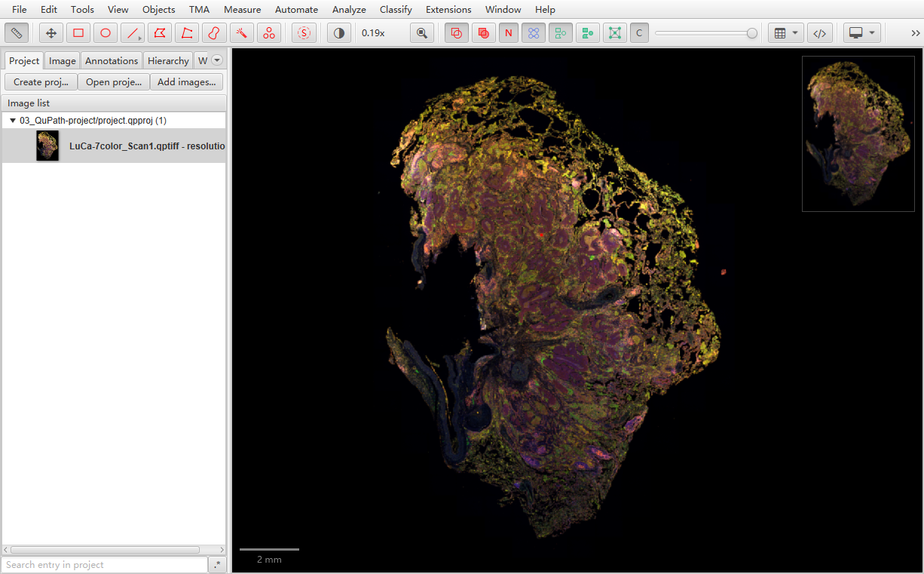Open the Edit menu
Image resolution: width=924 pixels, height=574 pixels.
(x=49, y=9)
